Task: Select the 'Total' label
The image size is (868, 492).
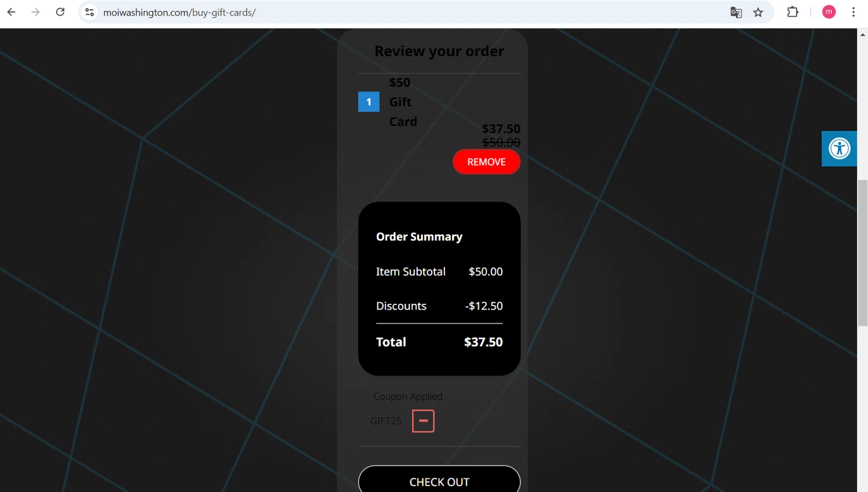Action: point(391,342)
